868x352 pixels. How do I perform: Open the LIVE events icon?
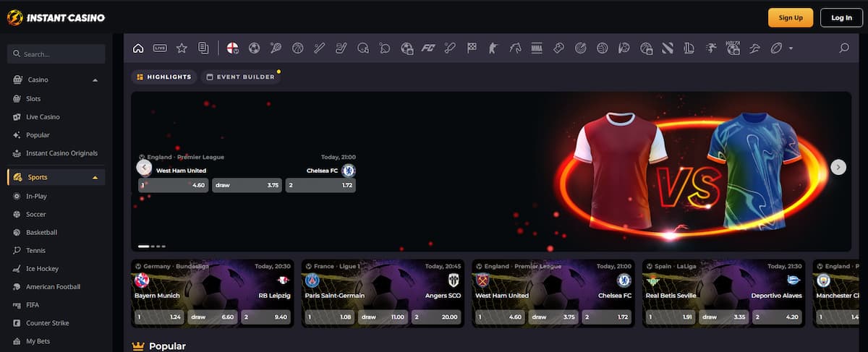coord(160,48)
